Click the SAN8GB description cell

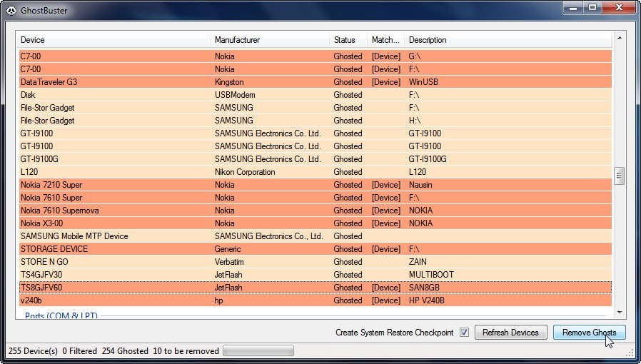click(424, 288)
